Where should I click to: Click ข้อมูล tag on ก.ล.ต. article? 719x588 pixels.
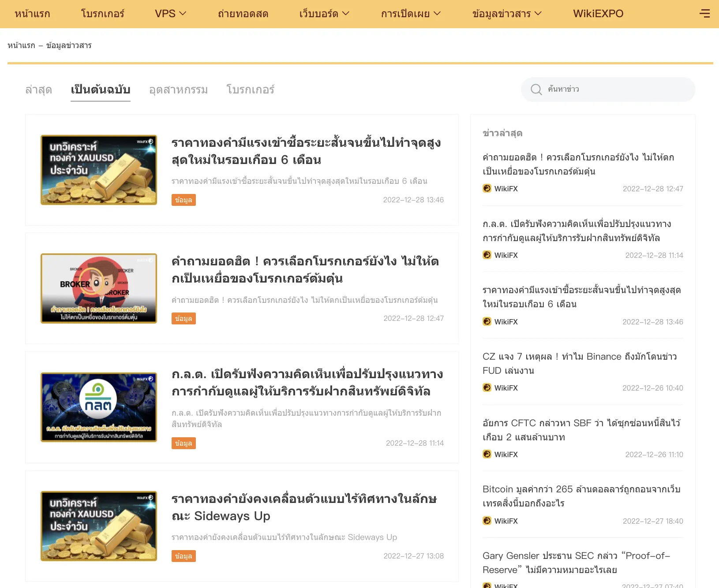click(x=183, y=443)
